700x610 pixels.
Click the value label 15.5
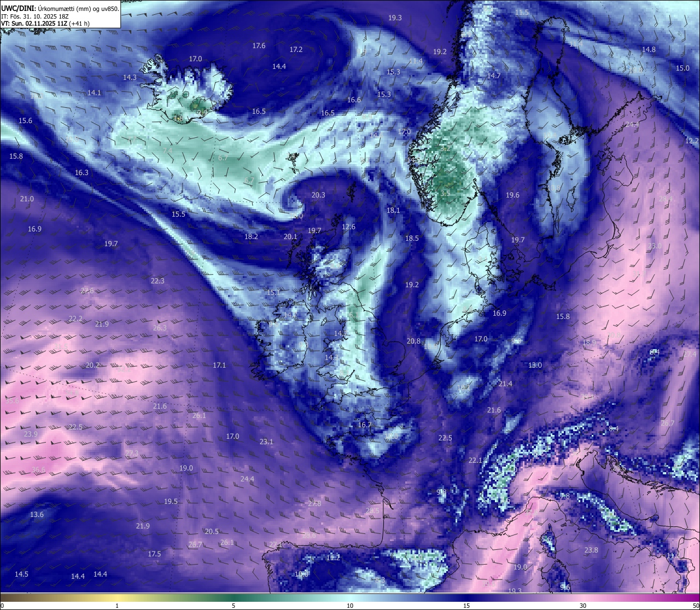(178, 214)
